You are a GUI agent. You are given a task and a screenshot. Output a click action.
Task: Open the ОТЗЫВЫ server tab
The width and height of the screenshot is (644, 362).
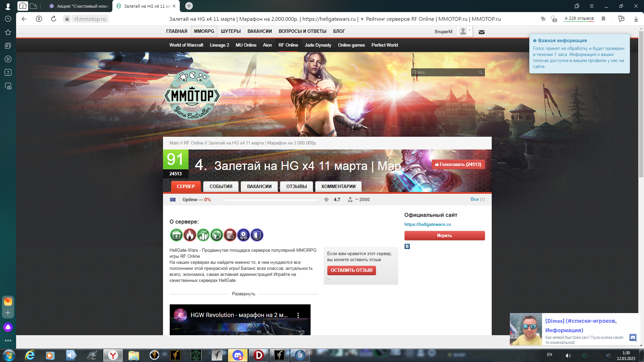click(x=297, y=186)
